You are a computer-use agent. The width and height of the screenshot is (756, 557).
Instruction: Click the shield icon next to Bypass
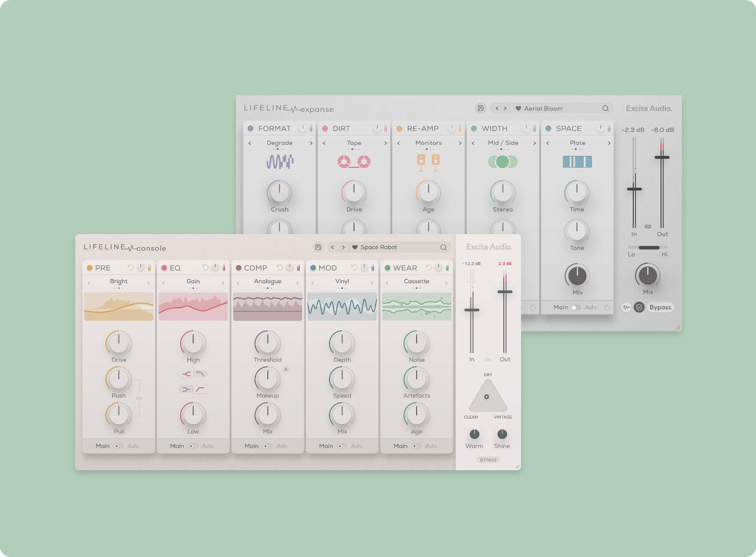click(639, 307)
